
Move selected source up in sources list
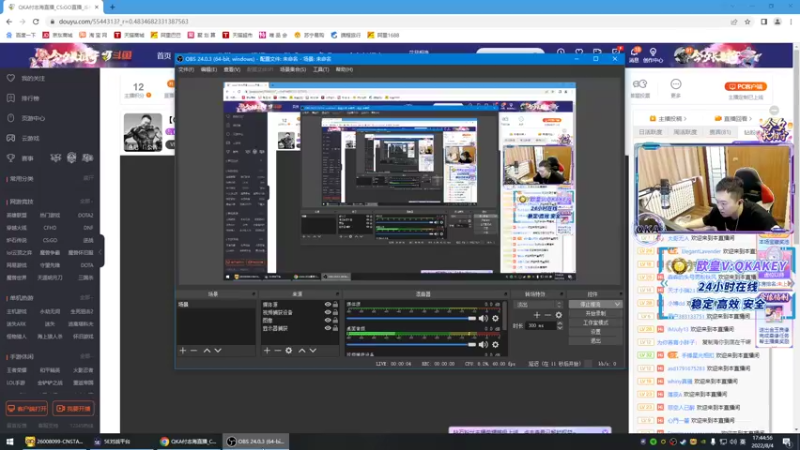tap(302, 351)
